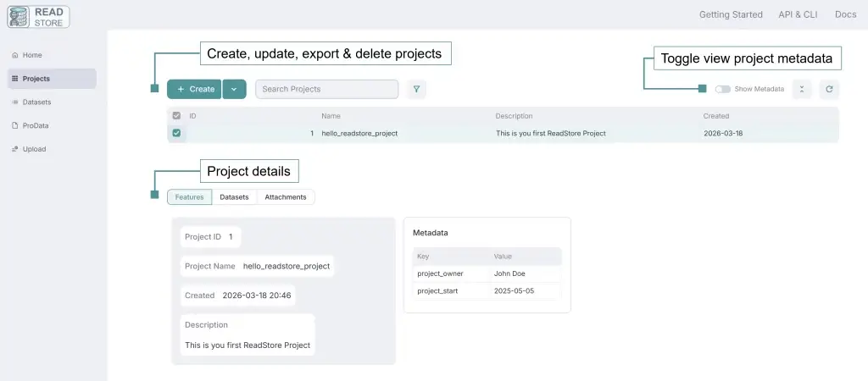The image size is (868, 381).
Task: Click the refresh table icon
Action: click(x=828, y=89)
